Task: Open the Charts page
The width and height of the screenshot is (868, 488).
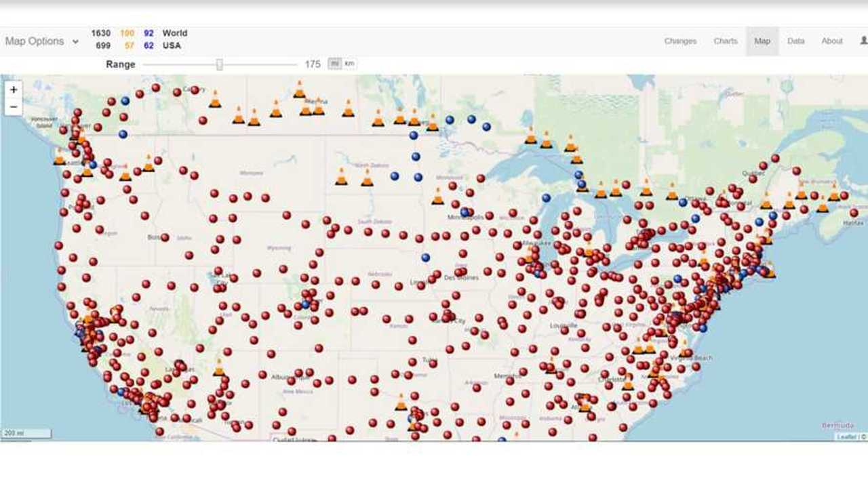Action: click(724, 41)
